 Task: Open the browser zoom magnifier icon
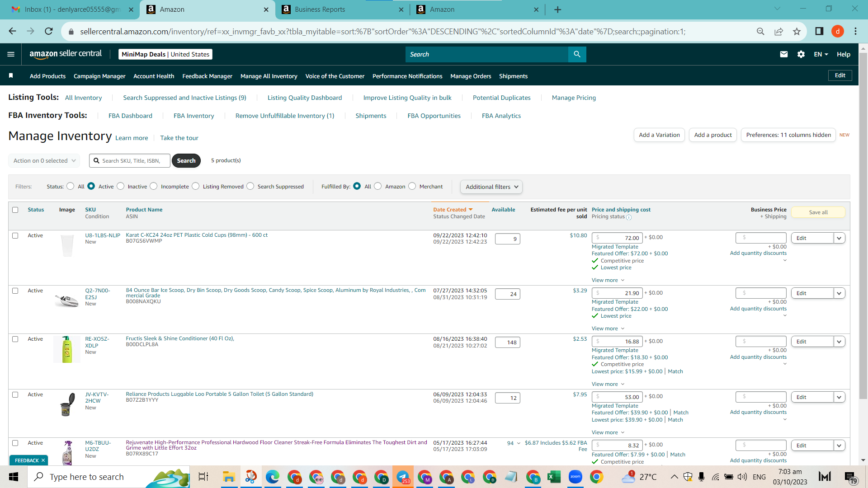(x=760, y=31)
